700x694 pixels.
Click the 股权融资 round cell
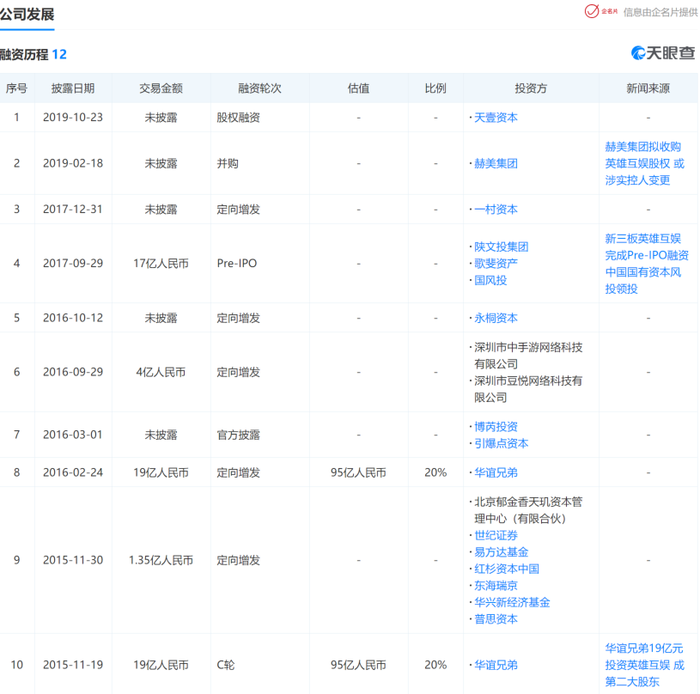click(238, 118)
